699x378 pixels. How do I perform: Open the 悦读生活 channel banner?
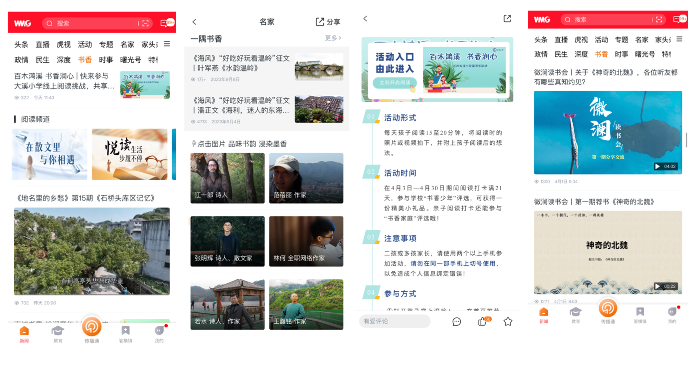pos(130,154)
